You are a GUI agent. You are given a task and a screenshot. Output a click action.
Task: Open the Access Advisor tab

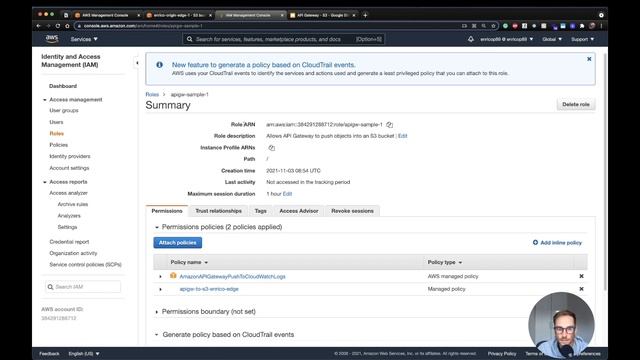(x=299, y=211)
